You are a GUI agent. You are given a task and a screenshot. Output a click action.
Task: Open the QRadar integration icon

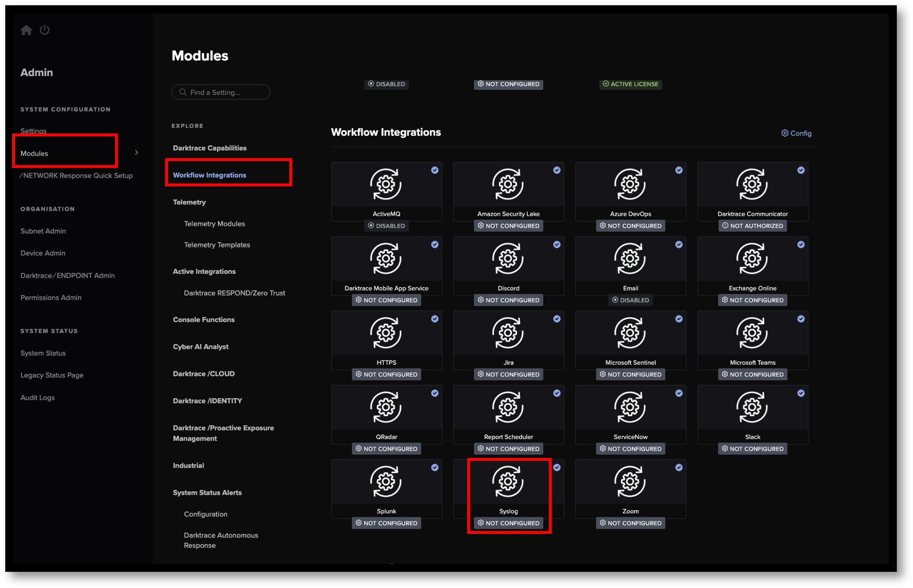coord(386,407)
